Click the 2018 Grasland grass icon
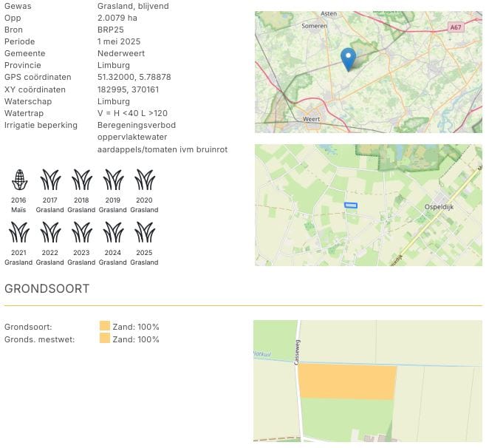The height and width of the screenshot is (448, 489). [81, 180]
